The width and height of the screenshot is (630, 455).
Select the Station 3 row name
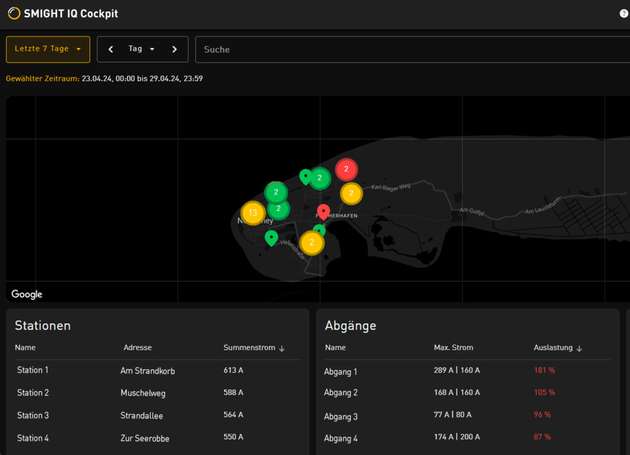coord(33,415)
